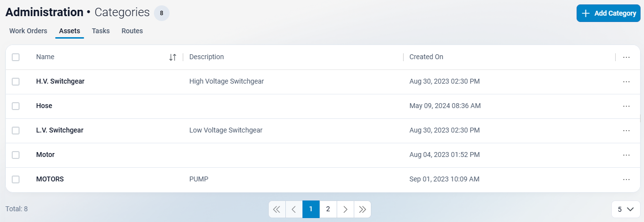Select the MOTORS row checkbox
Image resolution: width=644 pixels, height=222 pixels.
tap(16, 179)
